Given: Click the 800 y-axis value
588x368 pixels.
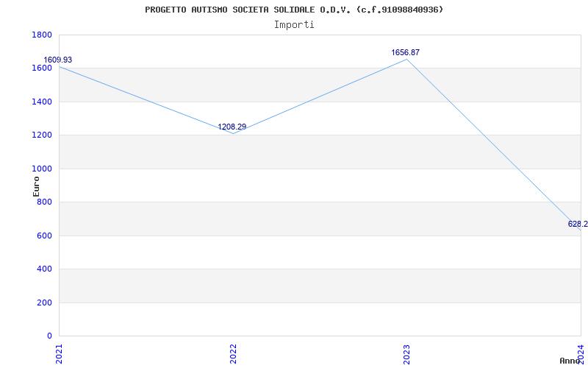Looking at the screenshot, I should (44, 202).
